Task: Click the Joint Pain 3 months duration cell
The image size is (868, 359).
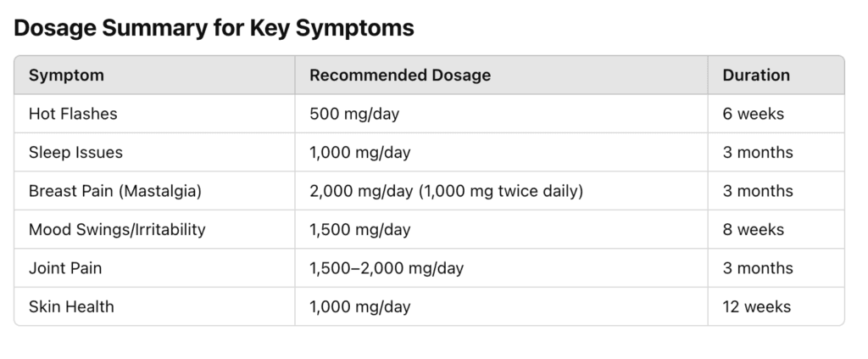Action: tap(776, 267)
